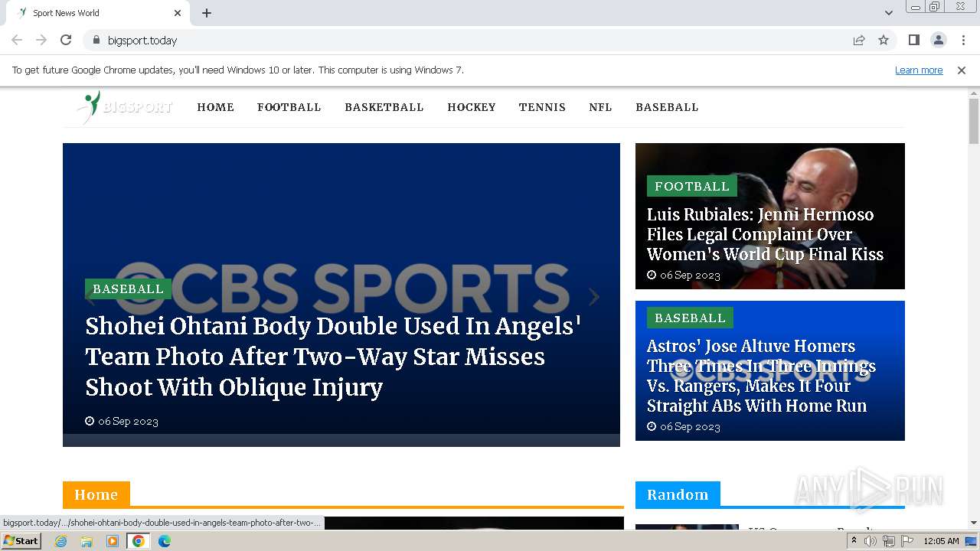Viewport: 980px width, 551px height.
Task: Open the Chrome three-dot menu
Action: click(x=963, y=40)
